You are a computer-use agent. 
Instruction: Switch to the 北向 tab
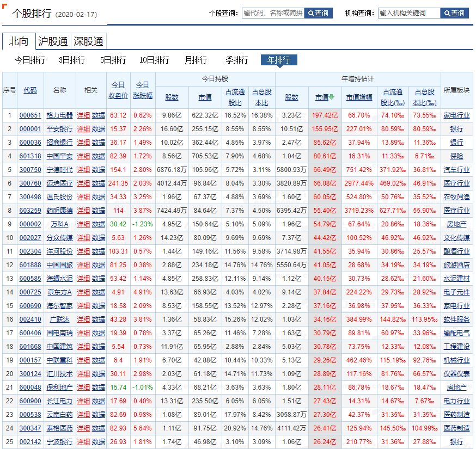click(19, 41)
